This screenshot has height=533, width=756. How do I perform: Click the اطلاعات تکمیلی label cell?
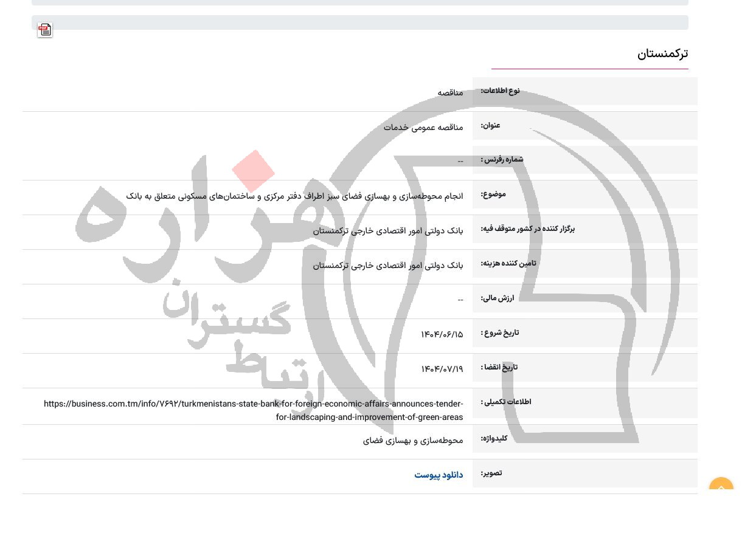click(507, 402)
